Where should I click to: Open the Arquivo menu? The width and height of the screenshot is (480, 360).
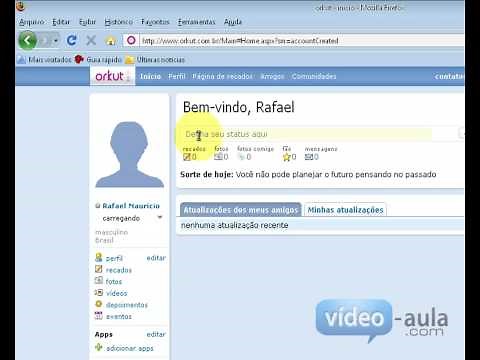[x=32, y=22]
